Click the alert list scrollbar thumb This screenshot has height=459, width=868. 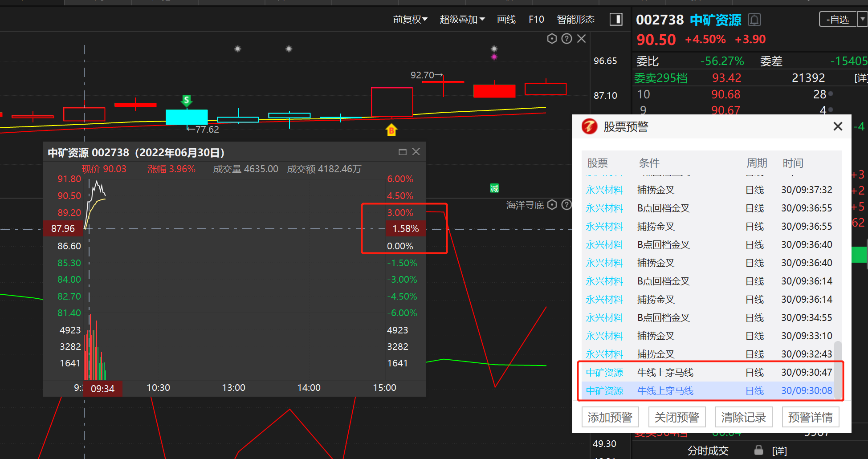pyautogui.click(x=838, y=370)
